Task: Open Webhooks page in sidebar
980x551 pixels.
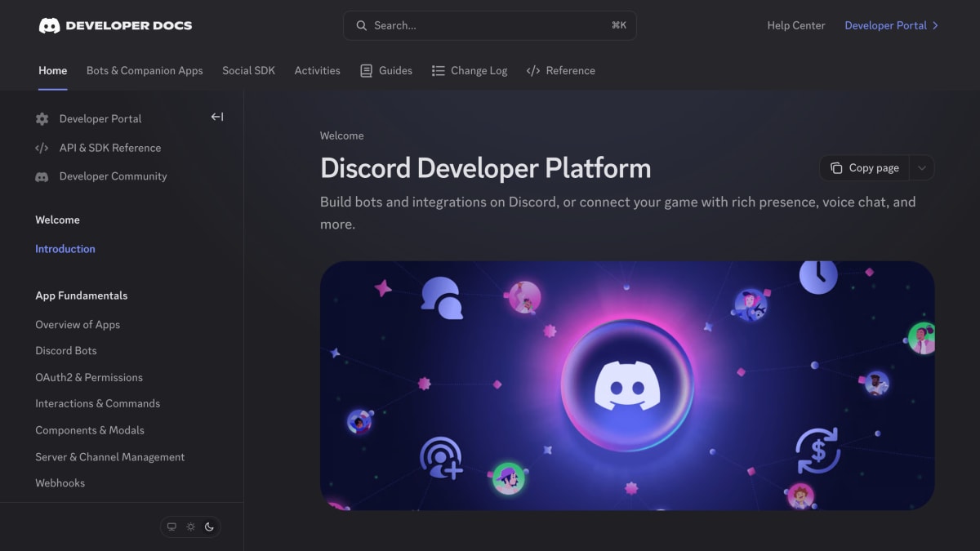Action: [x=60, y=483]
